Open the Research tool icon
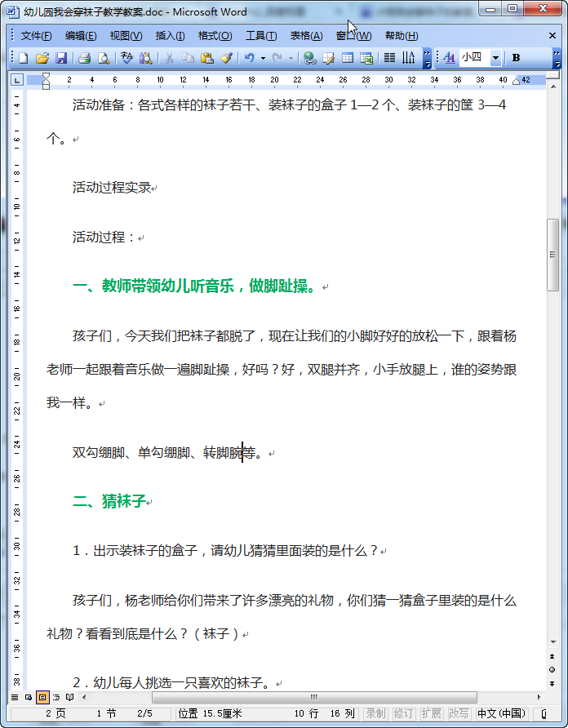The height and width of the screenshot is (728, 568). [146, 58]
